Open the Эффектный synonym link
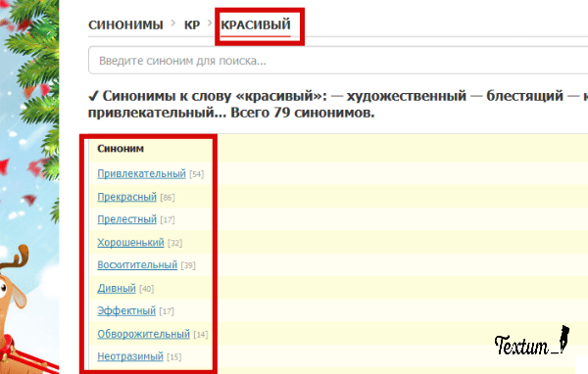 126,310
